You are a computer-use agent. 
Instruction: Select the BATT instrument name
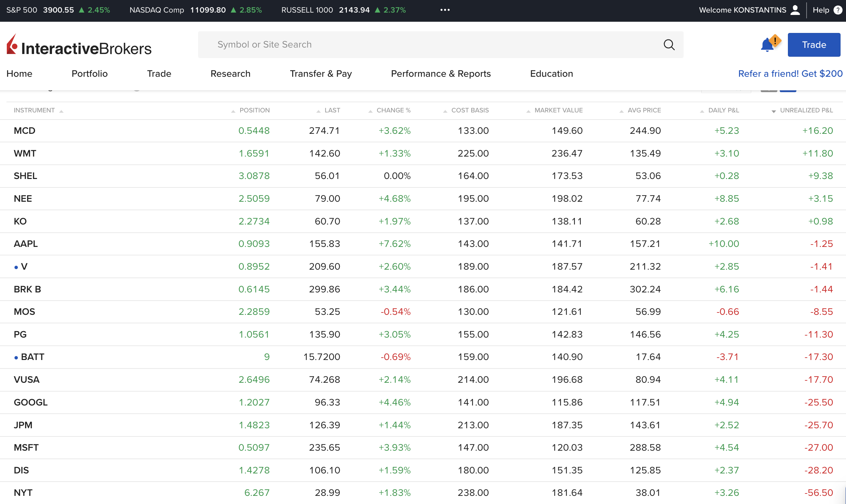point(33,357)
